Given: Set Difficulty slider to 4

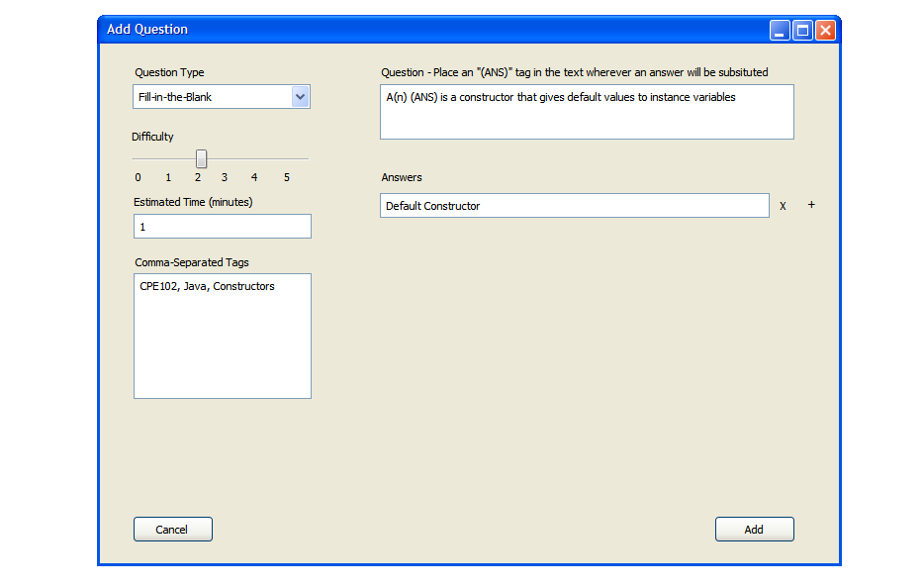Looking at the screenshot, I should (x=254, y=158).
